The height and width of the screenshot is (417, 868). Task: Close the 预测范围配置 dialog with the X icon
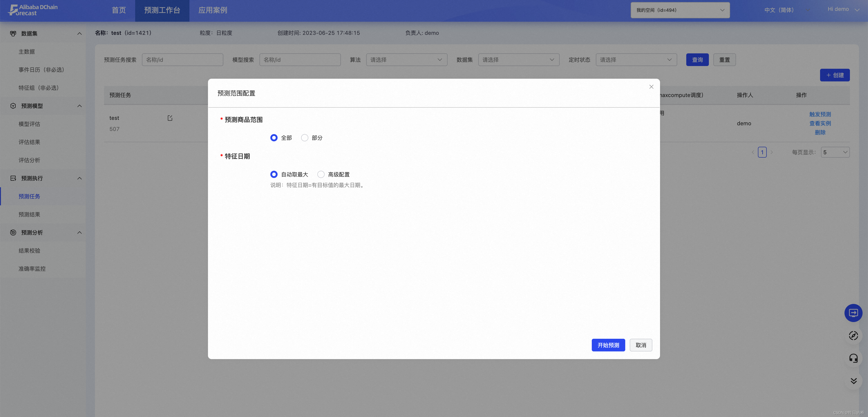tap(651, 87)
